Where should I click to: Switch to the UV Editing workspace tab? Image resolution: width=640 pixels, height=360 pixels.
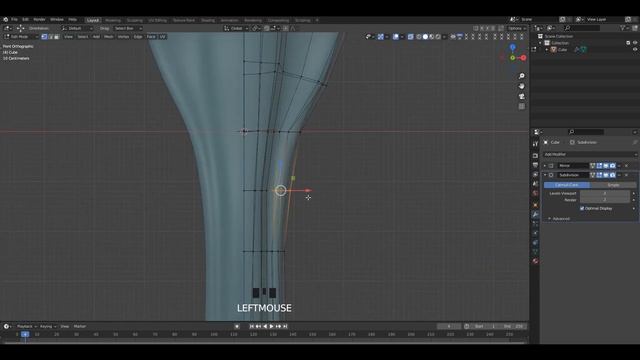pyautogui.click(x=158, y=20)
